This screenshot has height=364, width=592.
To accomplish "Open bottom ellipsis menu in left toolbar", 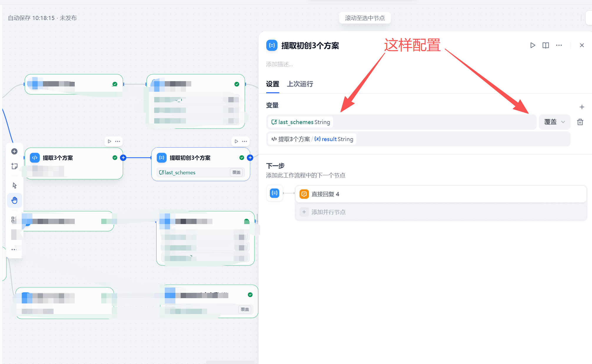I will (x=14, y=249).
